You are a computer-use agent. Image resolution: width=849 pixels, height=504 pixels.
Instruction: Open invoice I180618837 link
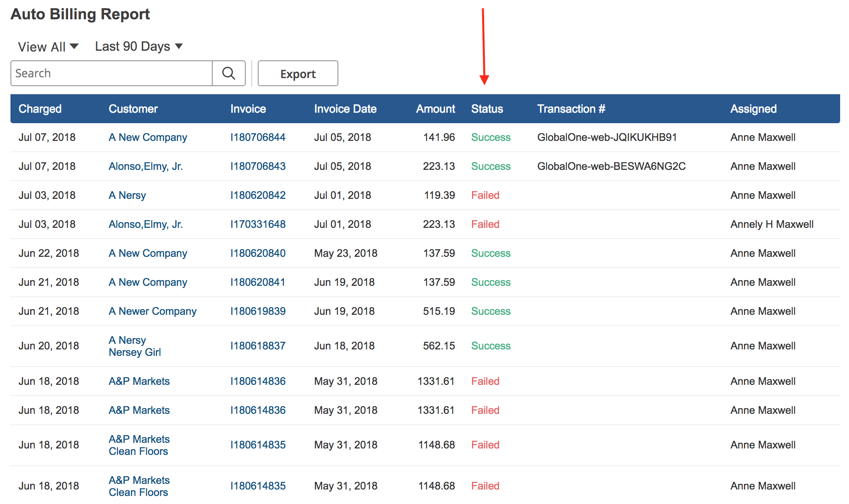click(x=258, y=346)
